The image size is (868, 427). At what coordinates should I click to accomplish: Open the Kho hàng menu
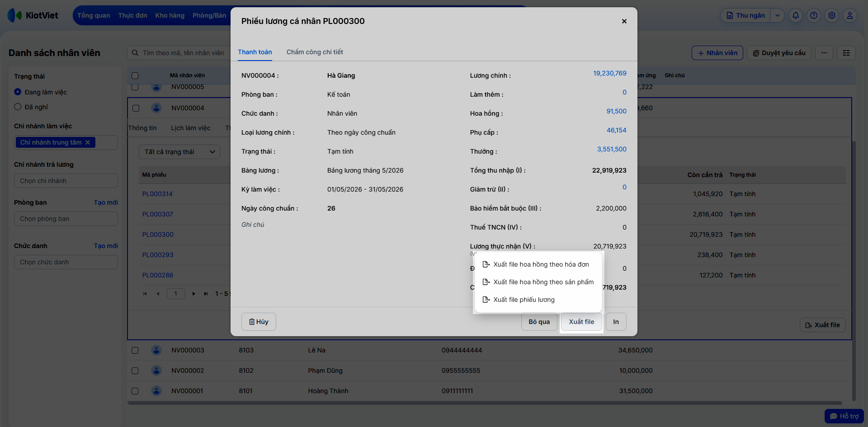tap(170, 15)
